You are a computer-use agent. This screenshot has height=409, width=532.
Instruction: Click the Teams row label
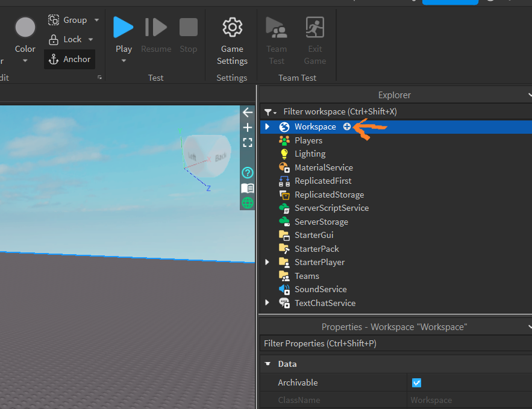point(307,276)
